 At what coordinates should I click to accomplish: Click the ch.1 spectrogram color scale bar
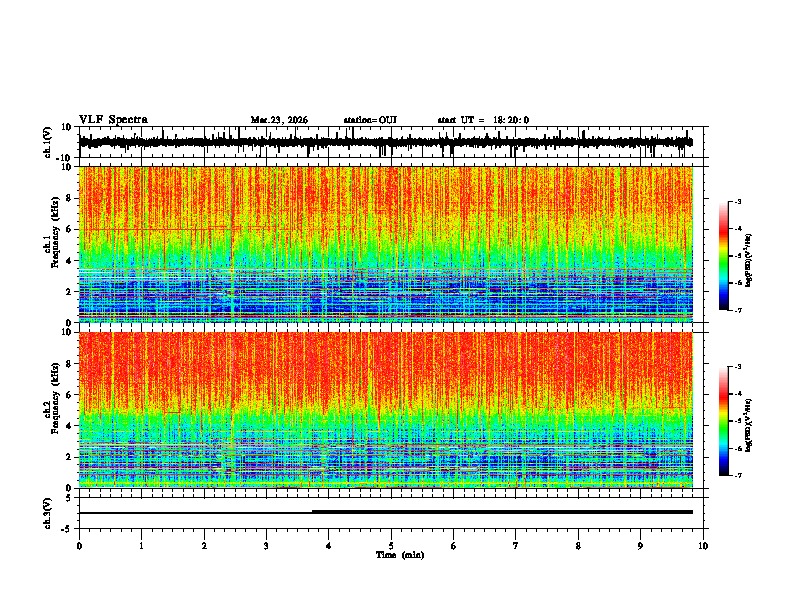pos(723,256)
